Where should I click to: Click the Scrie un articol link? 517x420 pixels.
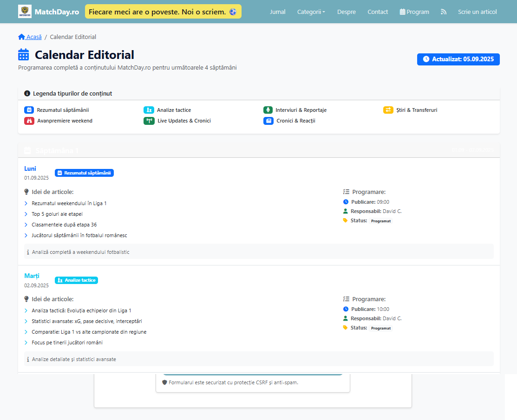[477, 12]
